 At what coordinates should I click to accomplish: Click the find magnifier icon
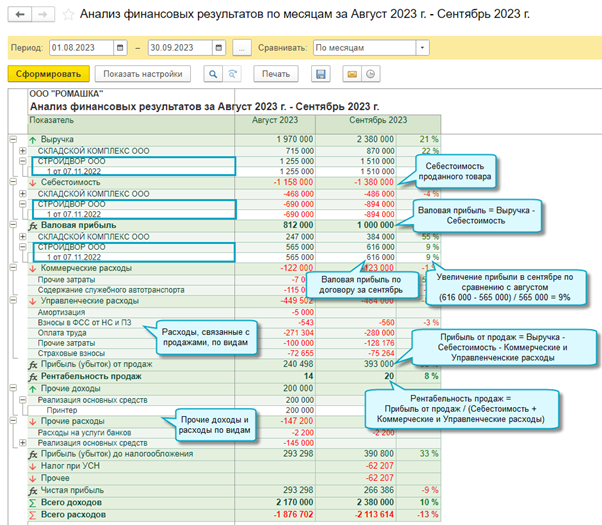tap(213, 74)
